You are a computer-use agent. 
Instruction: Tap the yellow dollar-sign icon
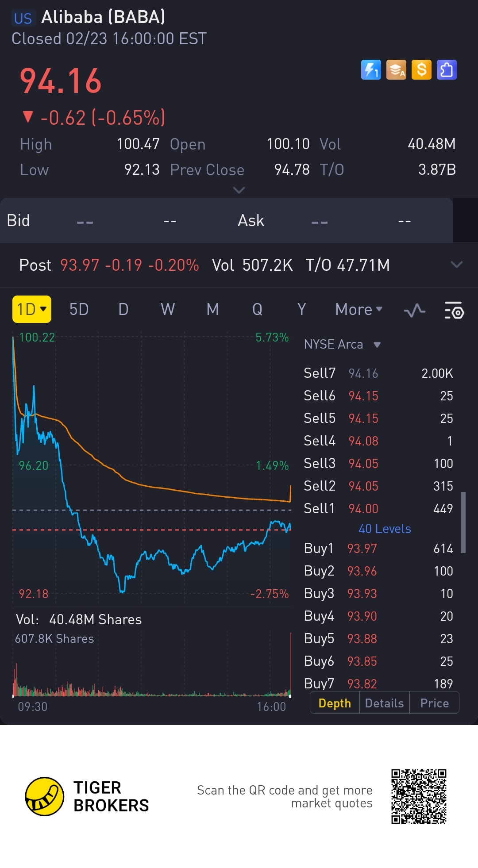click(421, 70)
